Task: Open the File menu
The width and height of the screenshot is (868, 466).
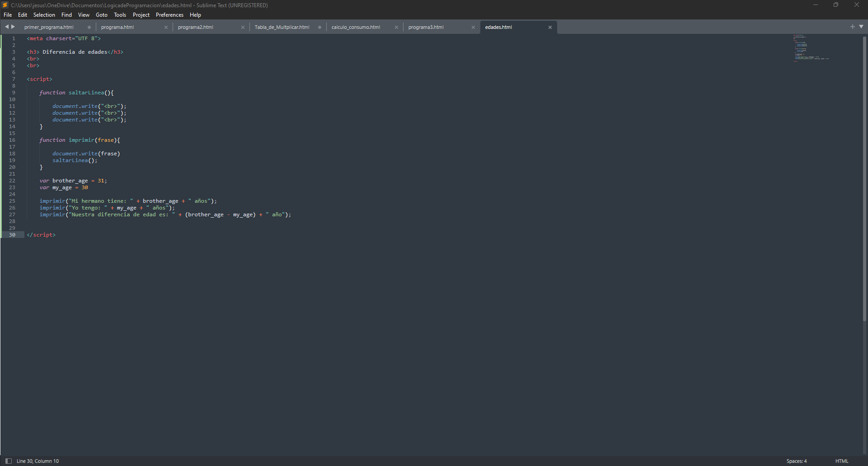Action: [x=8, y=15]
